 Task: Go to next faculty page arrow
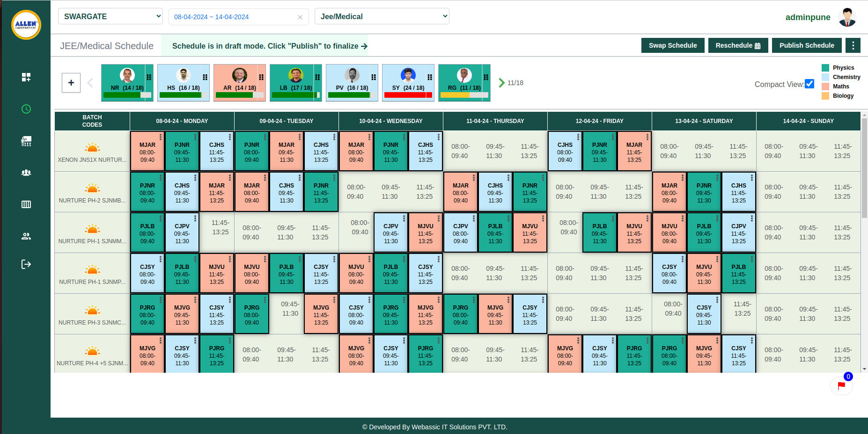click(501, 83)
